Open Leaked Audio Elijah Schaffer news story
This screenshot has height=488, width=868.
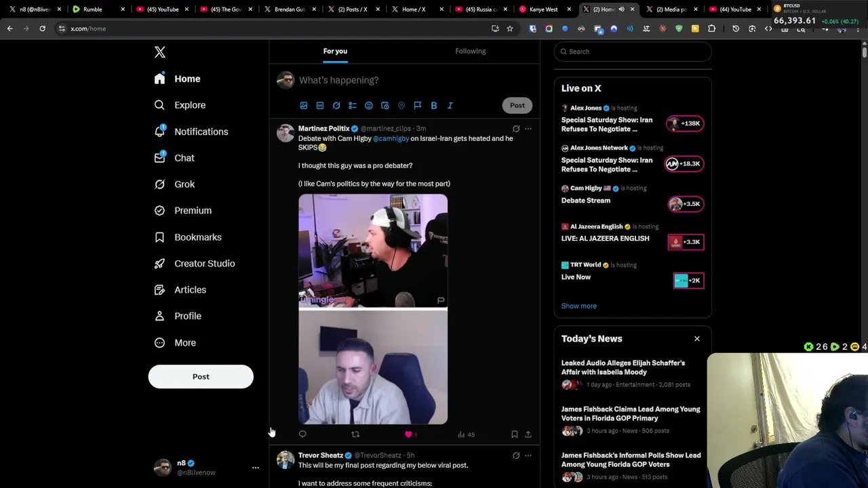(632, 375)
